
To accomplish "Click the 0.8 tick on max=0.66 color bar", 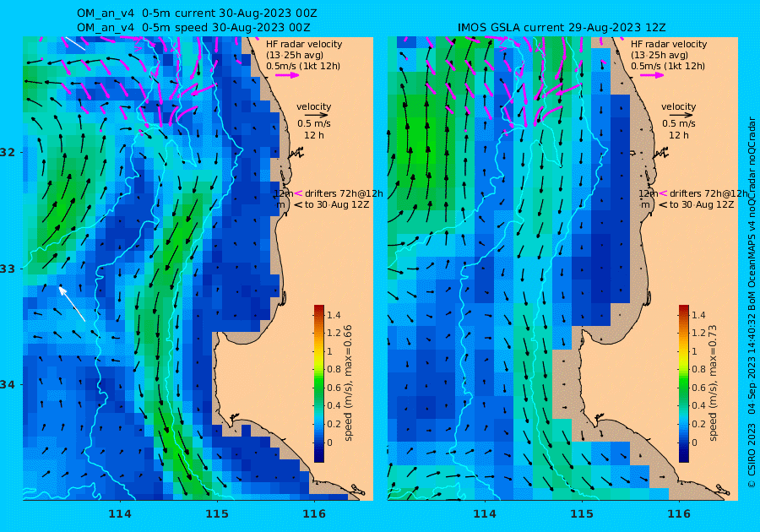I will [334, 370].
